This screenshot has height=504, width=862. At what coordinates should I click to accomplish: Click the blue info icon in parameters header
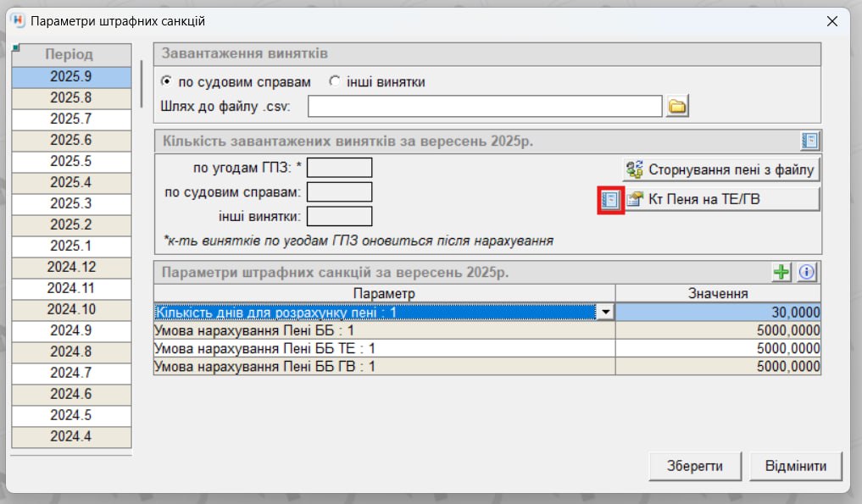(x=806, y=273)
